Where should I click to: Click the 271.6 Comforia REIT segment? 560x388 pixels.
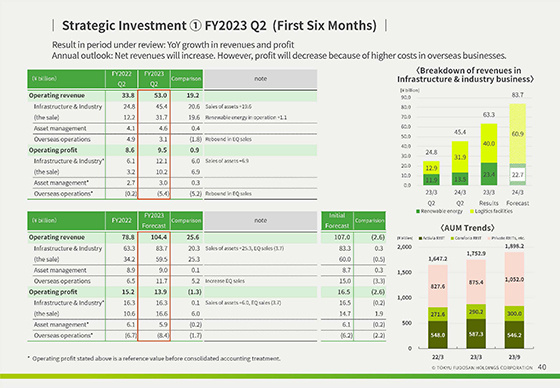point(438,314)
